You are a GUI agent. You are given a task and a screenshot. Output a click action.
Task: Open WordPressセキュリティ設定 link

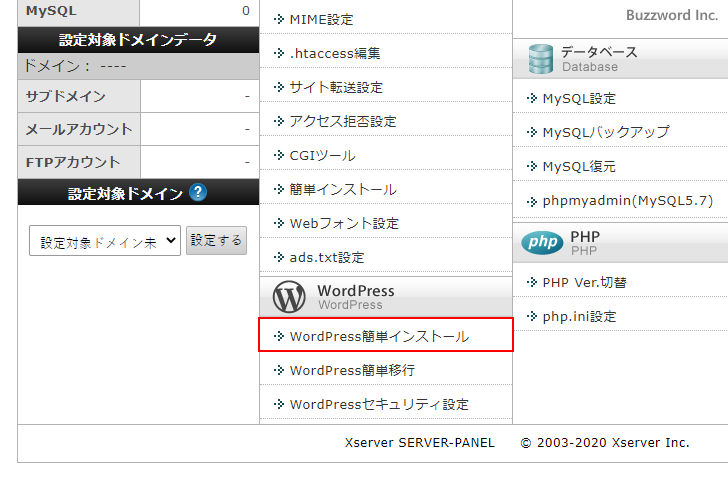(x=379, y=404)
